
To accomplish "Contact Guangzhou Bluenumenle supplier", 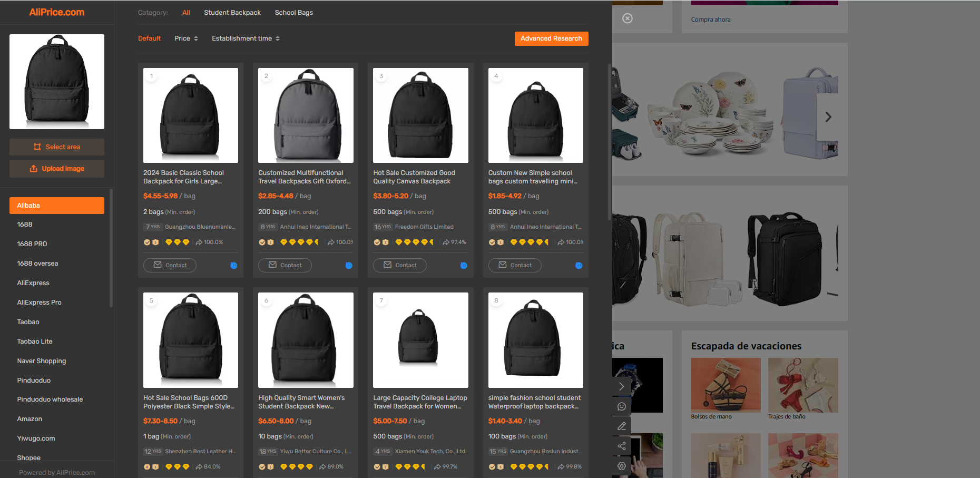I will point(170,265).
